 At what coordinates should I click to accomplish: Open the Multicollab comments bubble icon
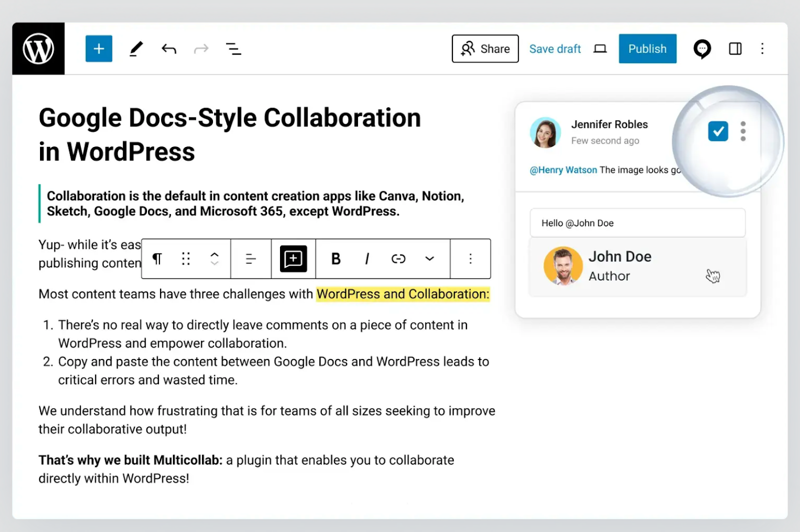pyautogui.click(x=702, y=48)
